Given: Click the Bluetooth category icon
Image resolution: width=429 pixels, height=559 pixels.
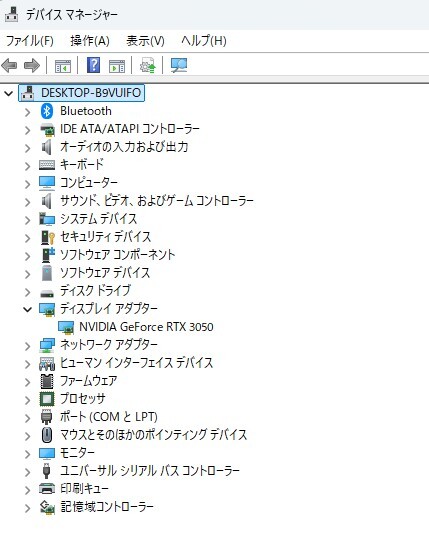Looking at the screenshot, I should 47,111.
